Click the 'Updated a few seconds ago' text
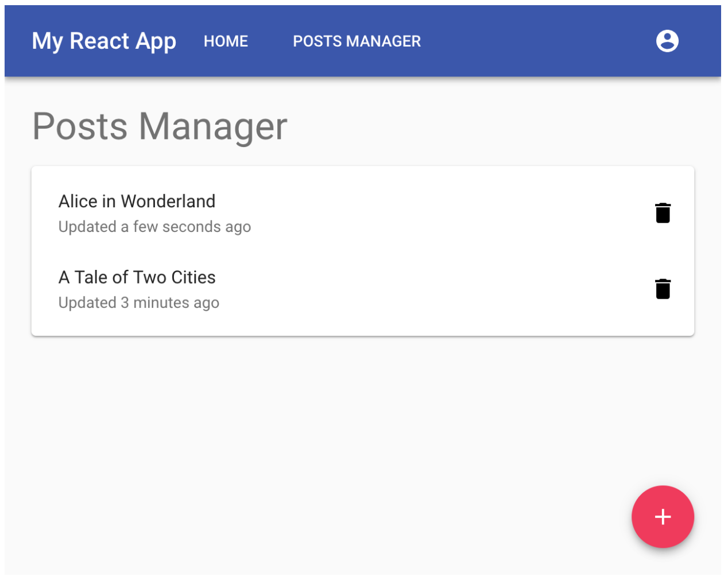Image resolution: width=728 pixels, height=580 pixels. click(x=154, y=227)
